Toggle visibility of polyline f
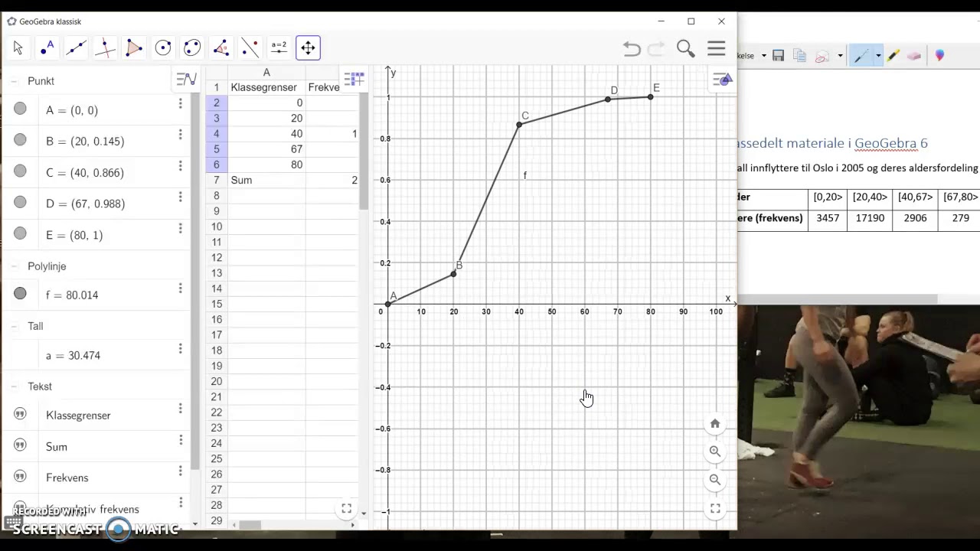Viewport: 980px width, 551px height. point(20,293)
